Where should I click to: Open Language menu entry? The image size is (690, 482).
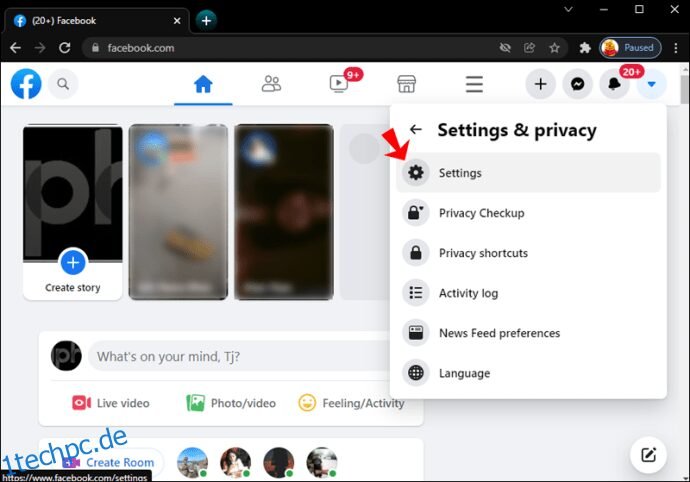[x=528, y=373]
